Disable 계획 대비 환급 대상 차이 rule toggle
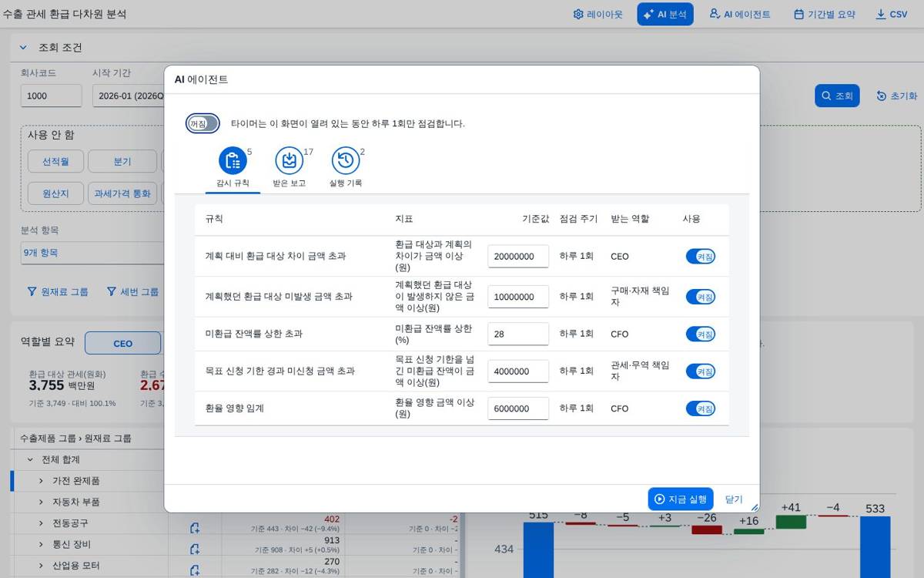 [701, 257]
